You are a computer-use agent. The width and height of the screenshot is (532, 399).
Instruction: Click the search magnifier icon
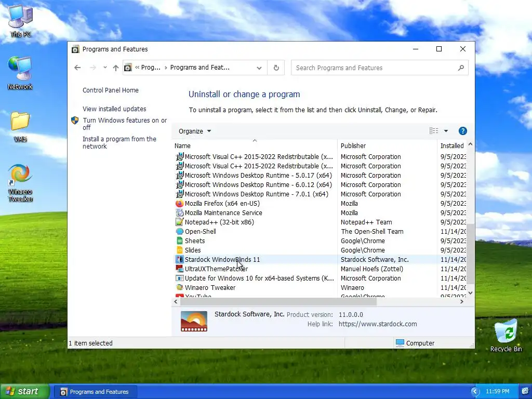pos(461,68)
